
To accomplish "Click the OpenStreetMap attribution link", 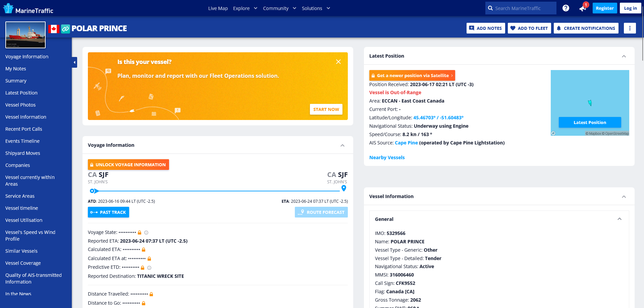I will [615, 133].
